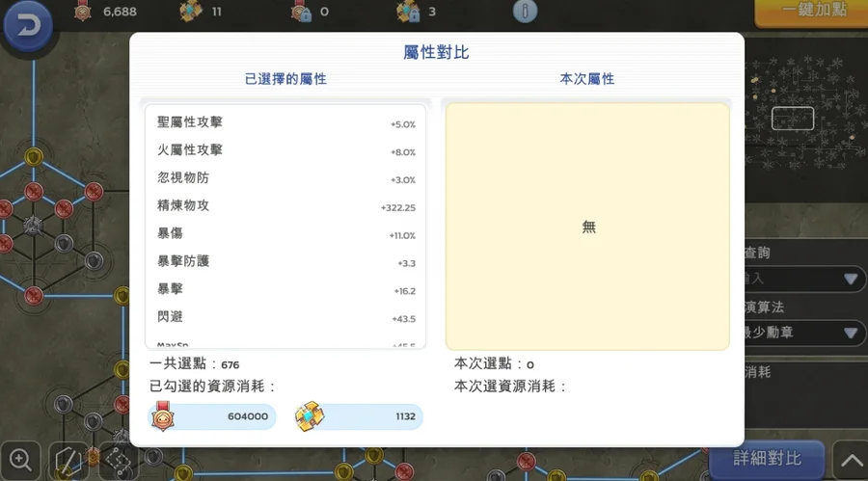Tap the 604000 medal cost value

[248, 416]
